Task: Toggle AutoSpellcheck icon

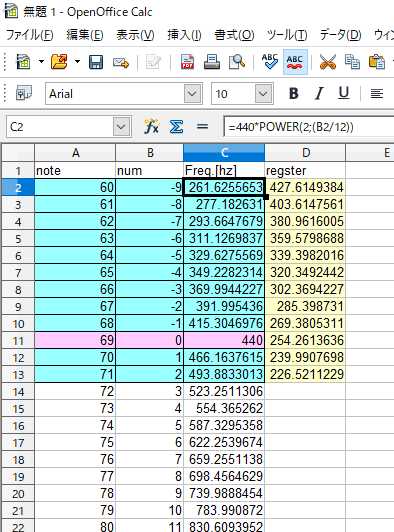Action: click(x=295, y=62)
